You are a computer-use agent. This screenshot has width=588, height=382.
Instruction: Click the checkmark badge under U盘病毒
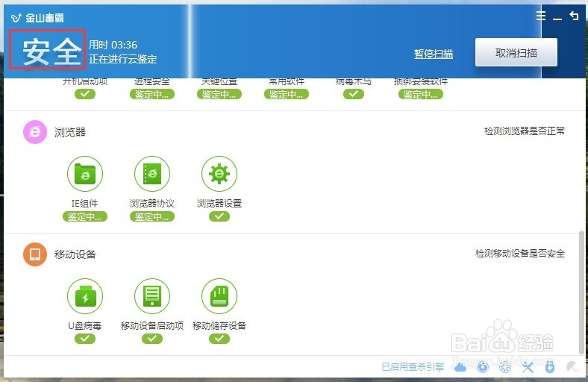(x=85, y=339)
